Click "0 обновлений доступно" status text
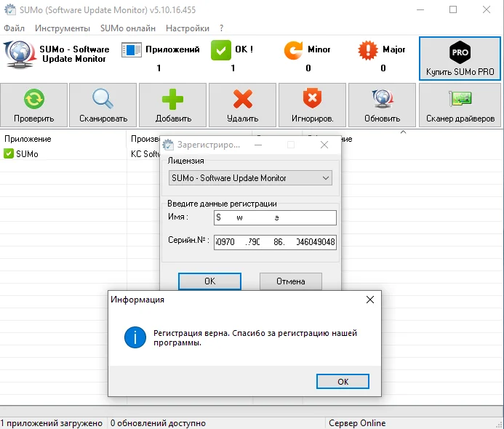504x429 pixels. (158, 423)
